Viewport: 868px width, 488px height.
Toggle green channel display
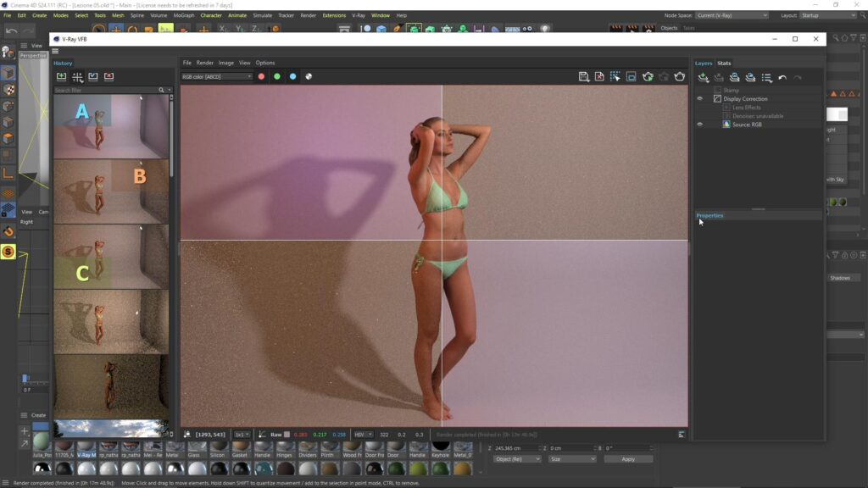point(277,77)
